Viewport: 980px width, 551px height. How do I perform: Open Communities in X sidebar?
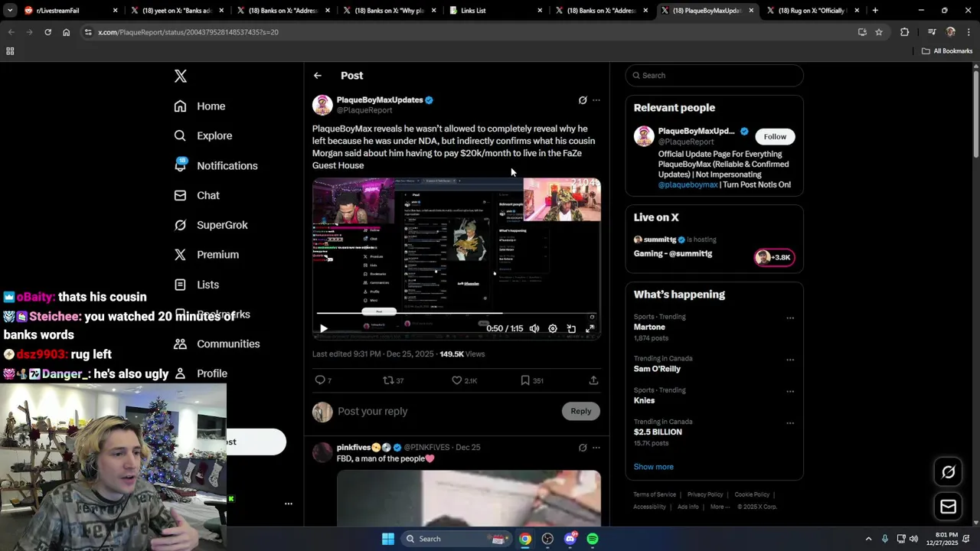pyautogui.click(x=217, y=344)
